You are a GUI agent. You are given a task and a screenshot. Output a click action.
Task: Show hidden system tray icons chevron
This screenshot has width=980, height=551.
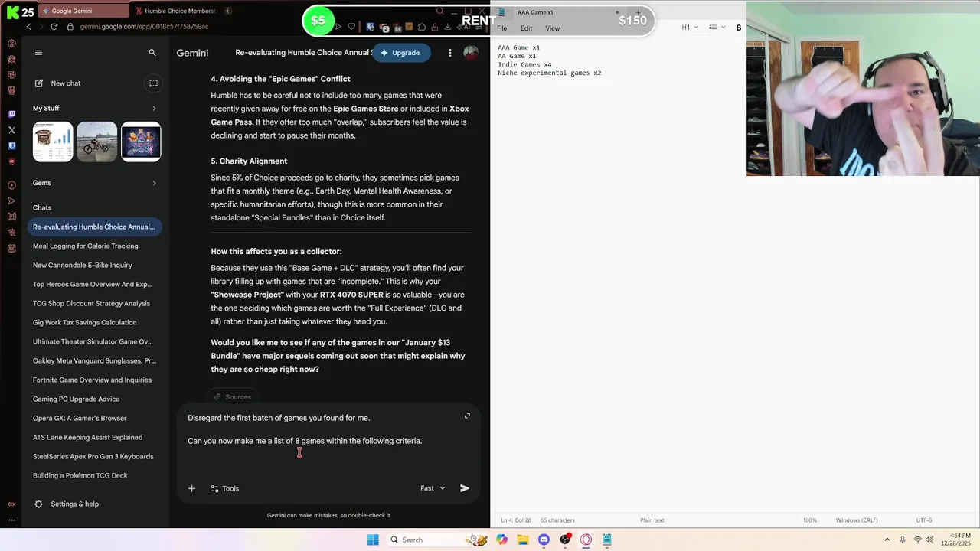tap(887, 540)
